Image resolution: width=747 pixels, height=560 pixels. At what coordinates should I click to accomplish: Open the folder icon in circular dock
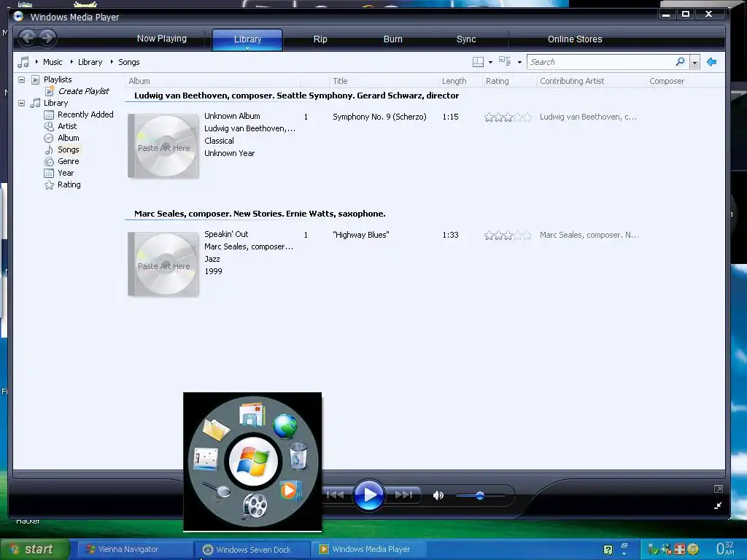pyautogui.click(x=216, y=429)
